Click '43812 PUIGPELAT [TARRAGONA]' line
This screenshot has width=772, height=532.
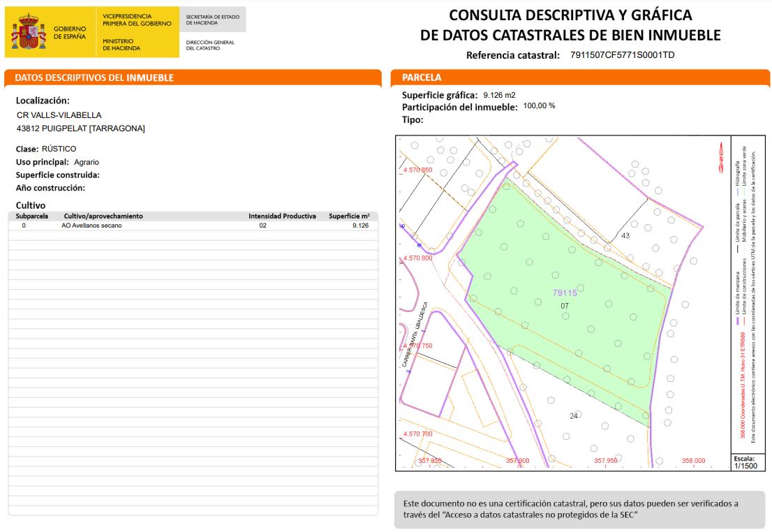click(81, 128)
